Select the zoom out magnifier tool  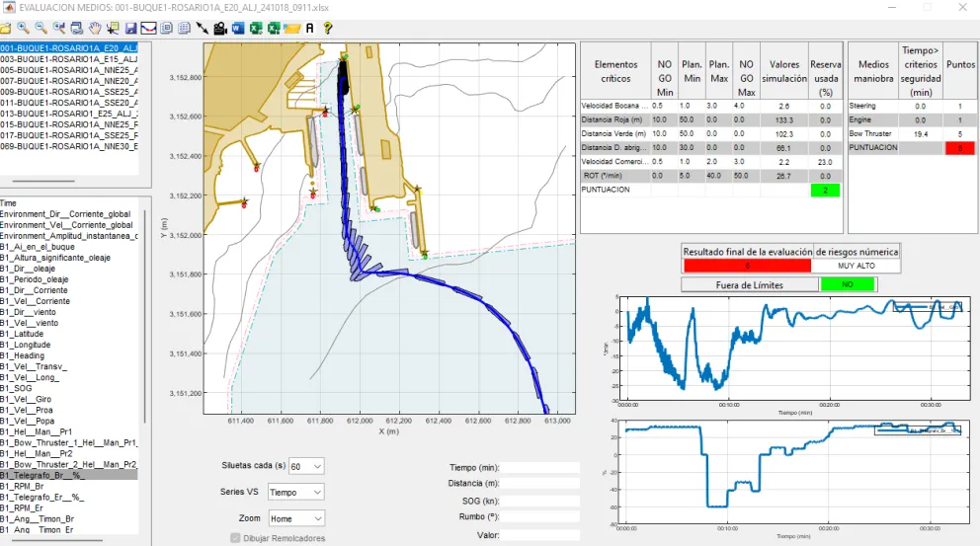point(41,28)
